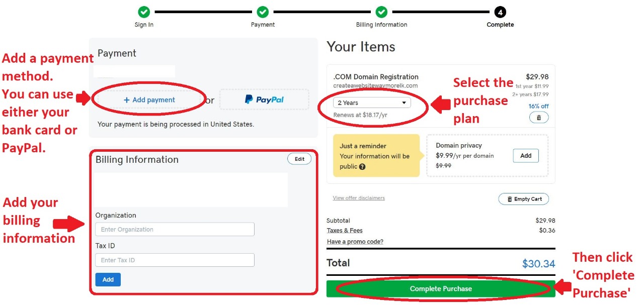
Task: Click the Empty Cart button
Action: pos(524,199)
